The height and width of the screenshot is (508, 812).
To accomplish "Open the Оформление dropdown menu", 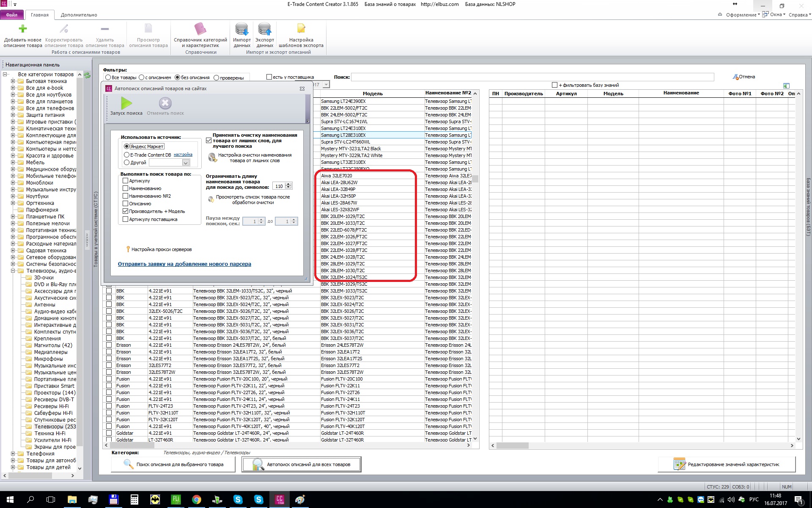I will point(743,15).
